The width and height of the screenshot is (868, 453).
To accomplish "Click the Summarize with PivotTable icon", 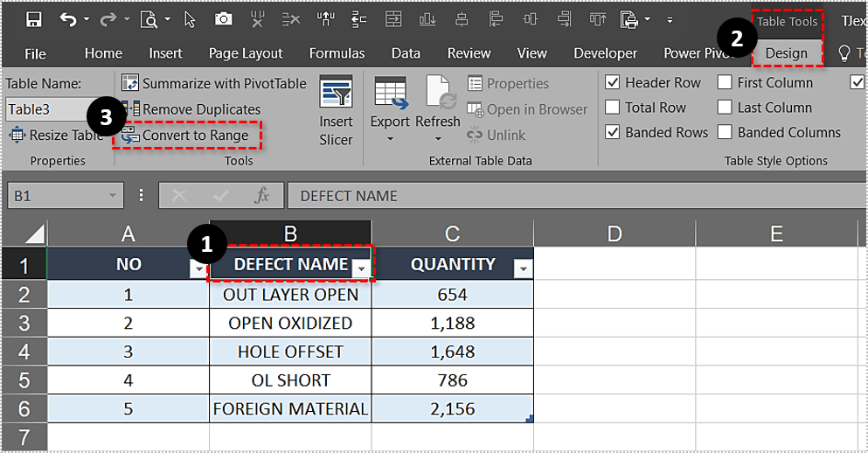I will (130, 84).
